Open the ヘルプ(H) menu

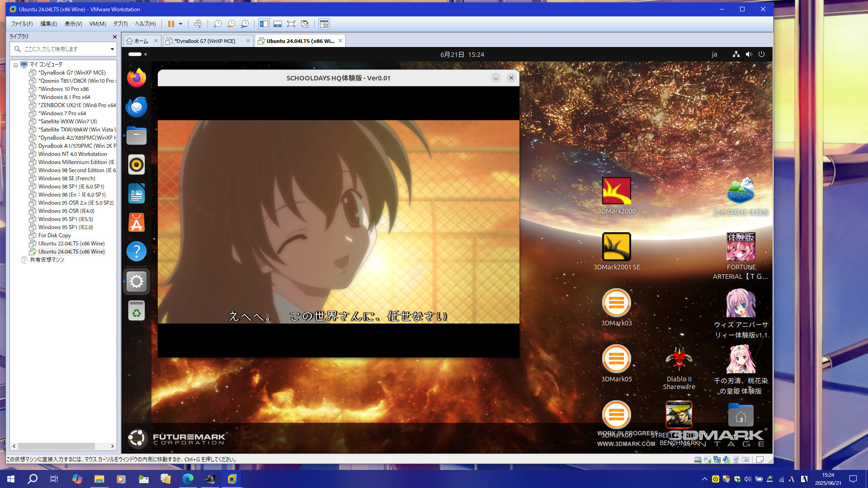[x=145, y=24]
